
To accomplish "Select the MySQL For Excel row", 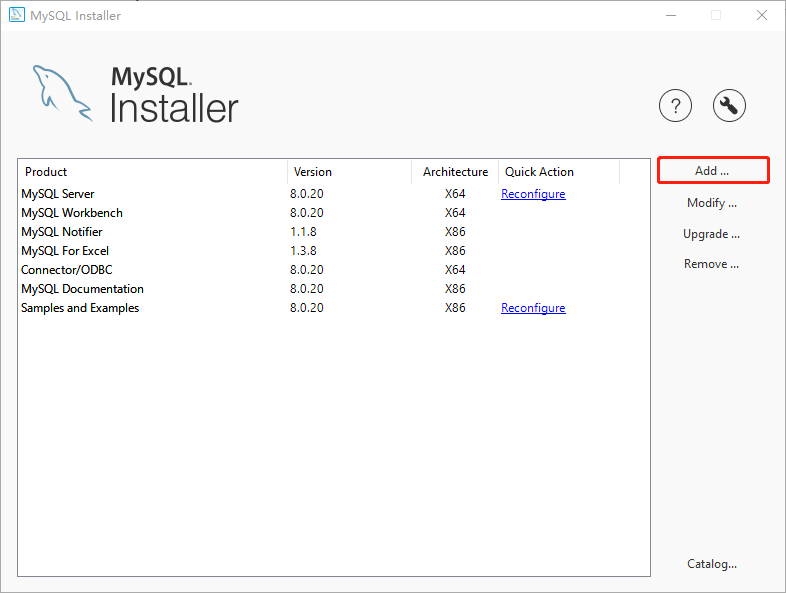I will pyautogui.click(x=334, y=251).
